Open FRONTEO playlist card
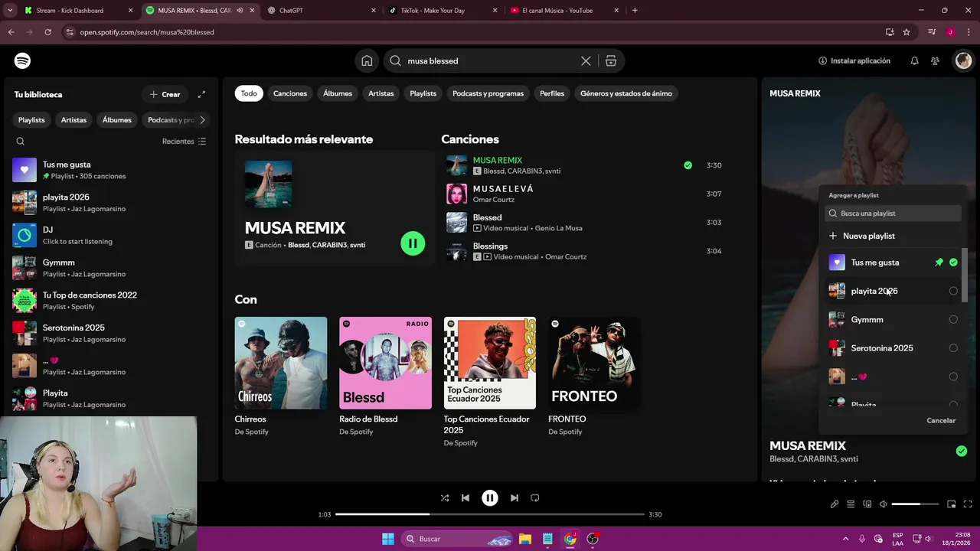The width and height of the screenshot is (980, 551). [x=594, y=376]
